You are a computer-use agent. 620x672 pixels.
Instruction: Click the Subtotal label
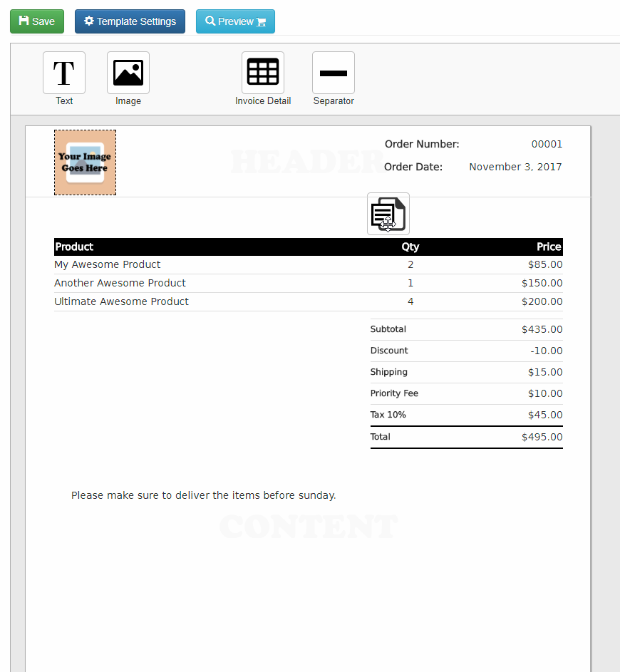tap(388, 329)
